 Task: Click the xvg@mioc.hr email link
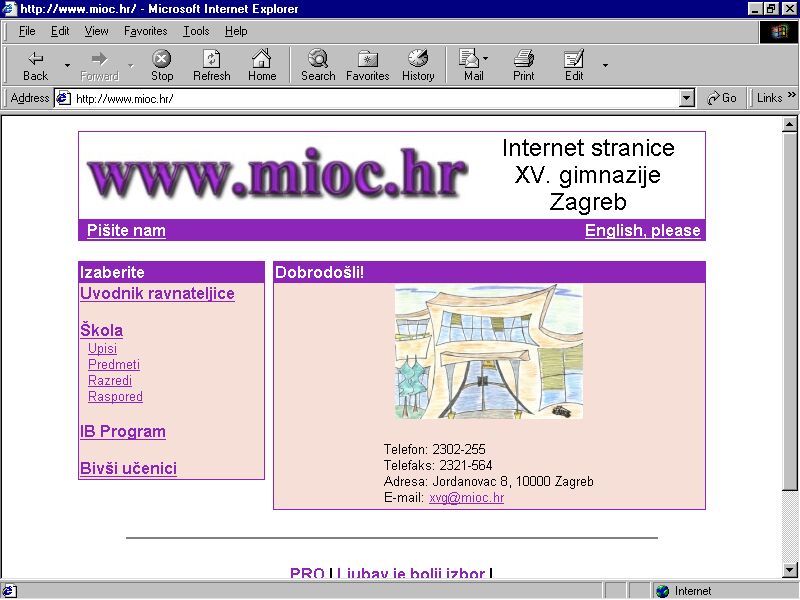pyautogui.click(x=466, y=497)
